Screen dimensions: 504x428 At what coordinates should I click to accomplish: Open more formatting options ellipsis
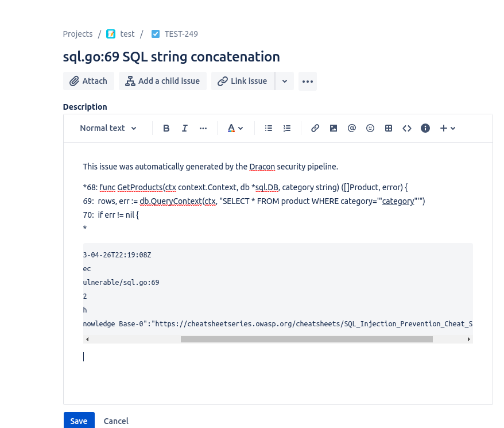(203, 128)
